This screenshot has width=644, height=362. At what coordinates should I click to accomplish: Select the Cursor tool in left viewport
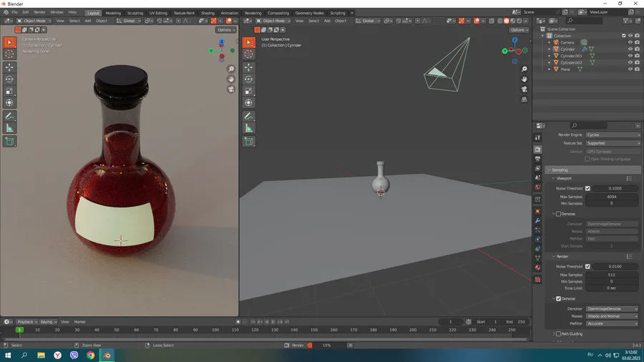click(x=9, y=54)
